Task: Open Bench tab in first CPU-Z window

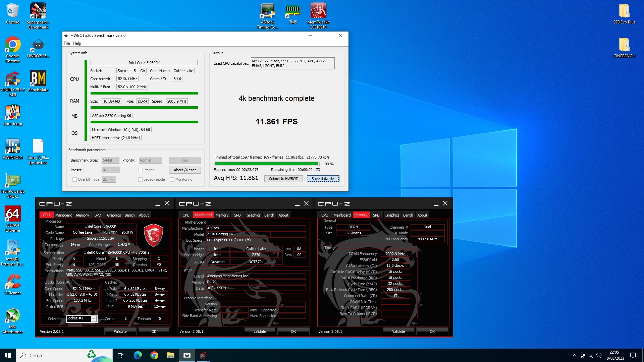Action: click(129, 215)
